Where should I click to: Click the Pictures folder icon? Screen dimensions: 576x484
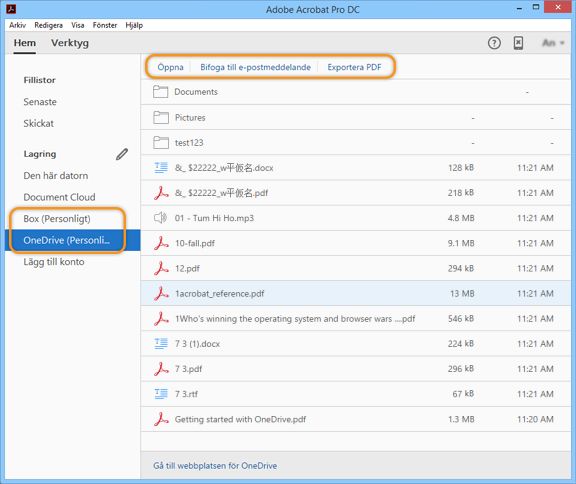[x=161, y=118]
